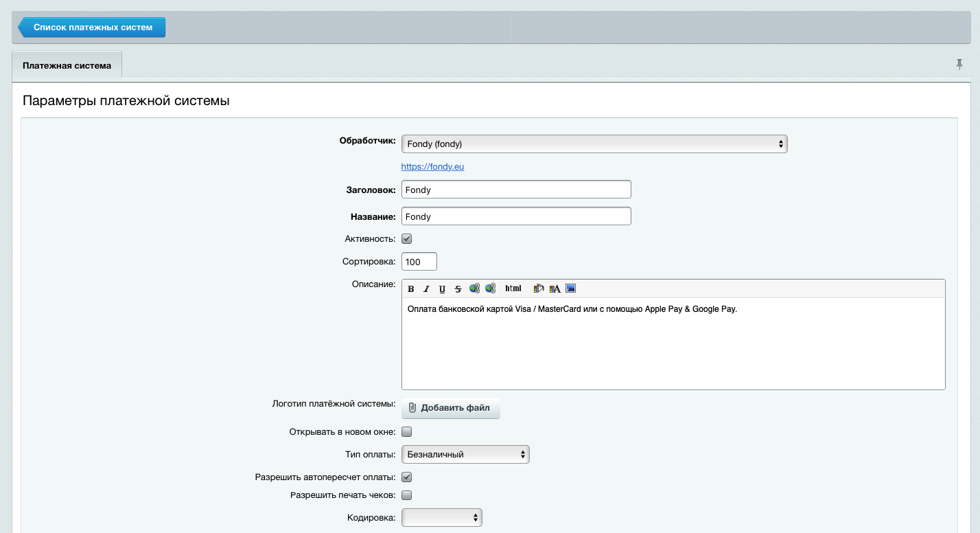
Task: Apply underline formatting in description editor
Action: (442, 288)
